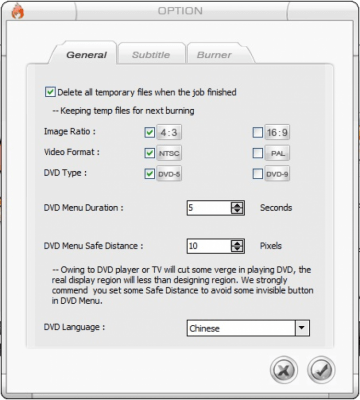Click the DVD-5 label button

169,174
